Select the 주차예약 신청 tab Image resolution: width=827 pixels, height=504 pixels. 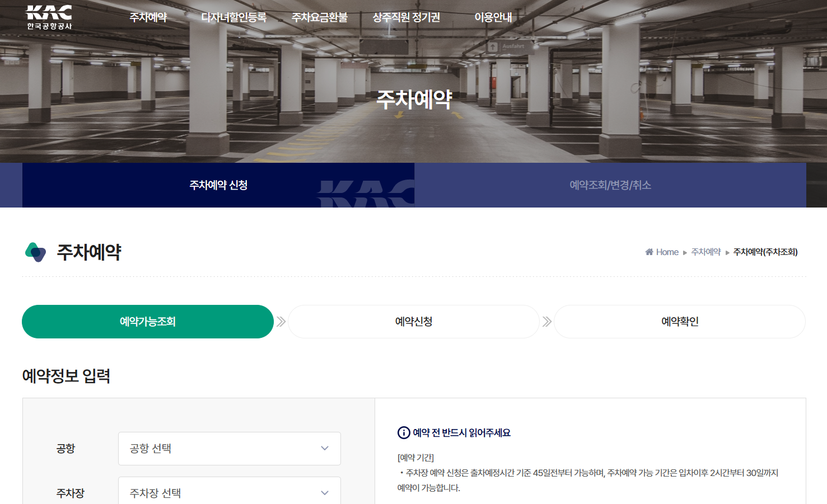click(x=218, y=185)
